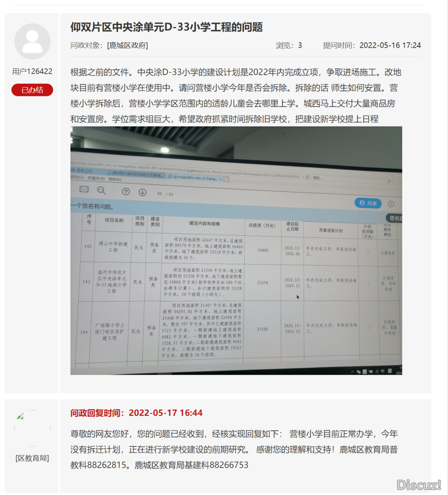Open the attached screenshot photo
Screen dimensions: 448x495
236,250
